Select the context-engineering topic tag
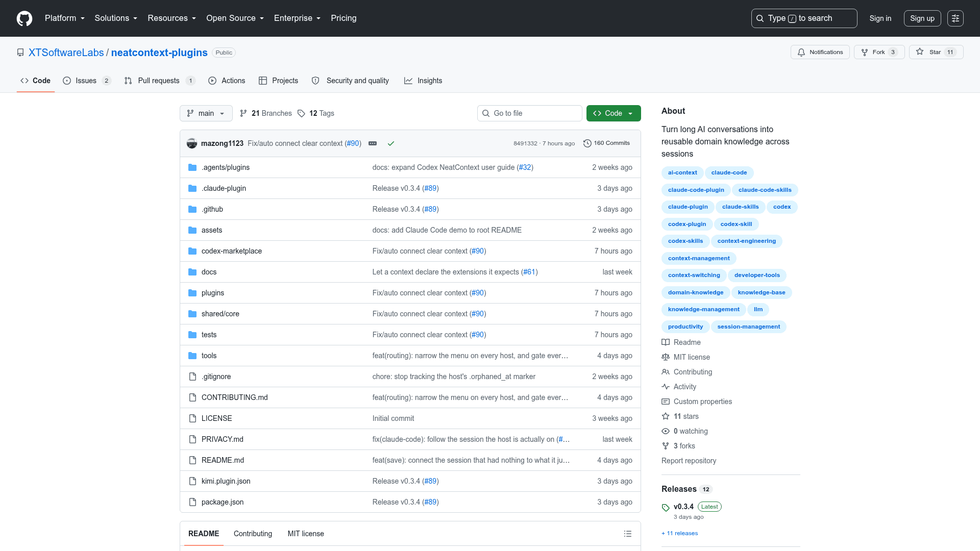Screen dimensions: 980x551 pos(746,241)
